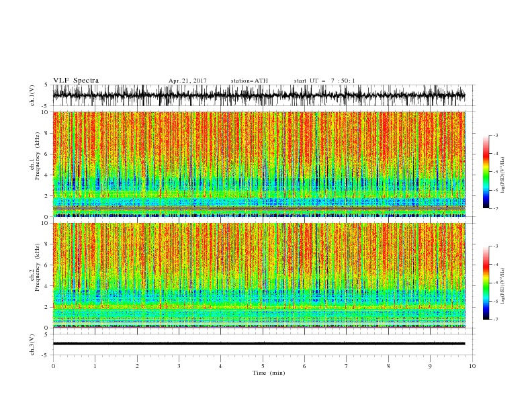
Task: Click the '-3' label on upper color bar
Action: (x=496, y=135)
